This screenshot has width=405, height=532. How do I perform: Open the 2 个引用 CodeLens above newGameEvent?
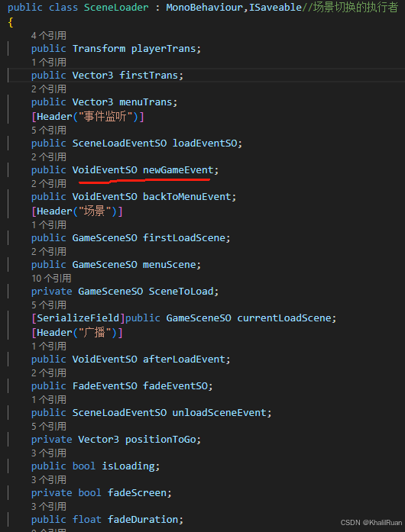pyautogui.click(x=49, y=157)
